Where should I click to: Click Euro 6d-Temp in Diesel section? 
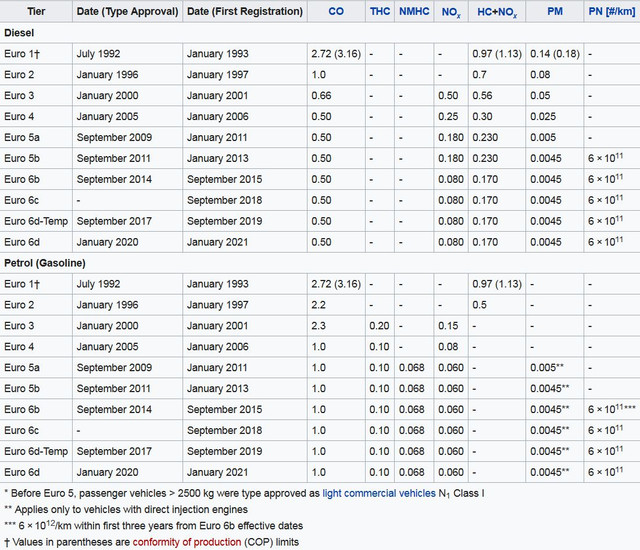tap(36, 221)
